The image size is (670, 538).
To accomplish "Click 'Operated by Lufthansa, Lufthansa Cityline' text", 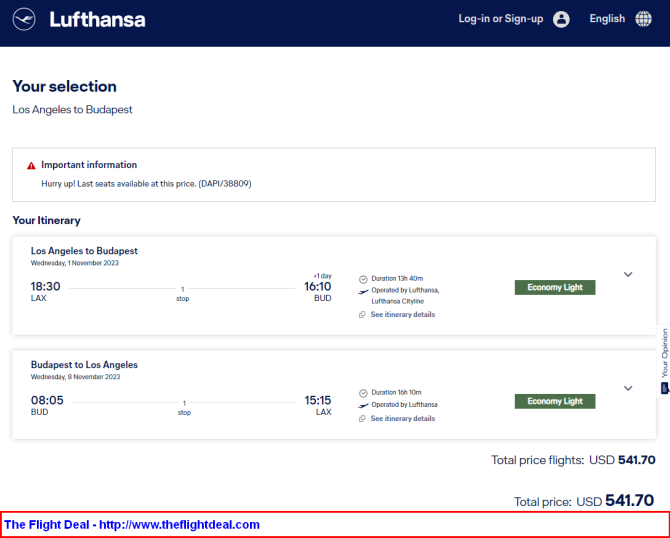I will pos(405,296).
